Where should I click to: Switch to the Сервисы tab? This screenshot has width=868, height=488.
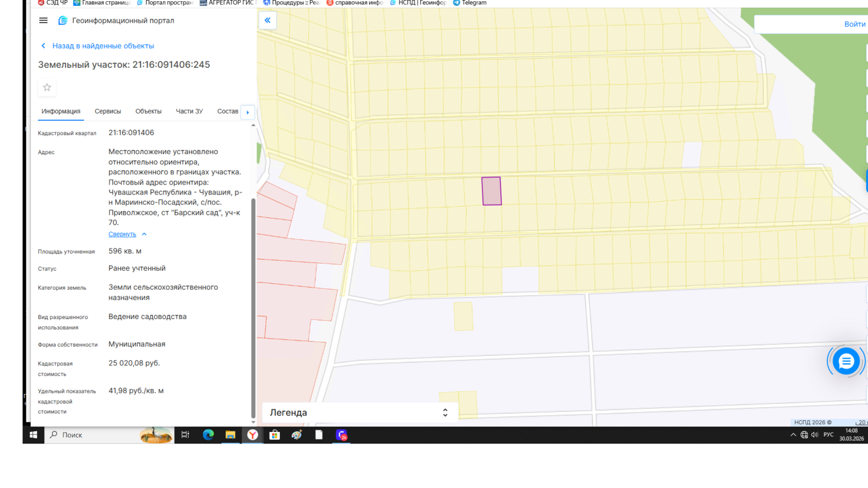108,111
